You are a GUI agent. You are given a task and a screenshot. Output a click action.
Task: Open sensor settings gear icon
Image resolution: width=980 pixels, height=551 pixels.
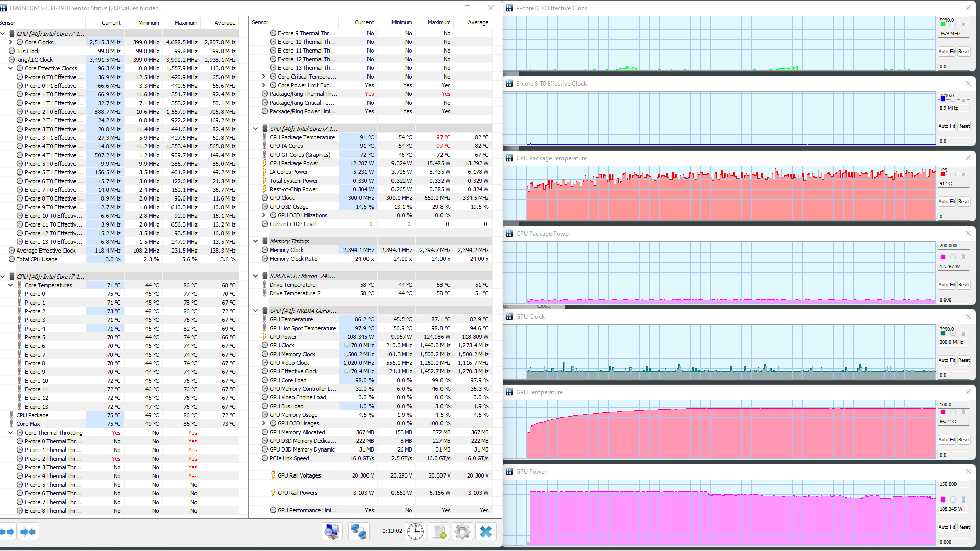point(462,532)
